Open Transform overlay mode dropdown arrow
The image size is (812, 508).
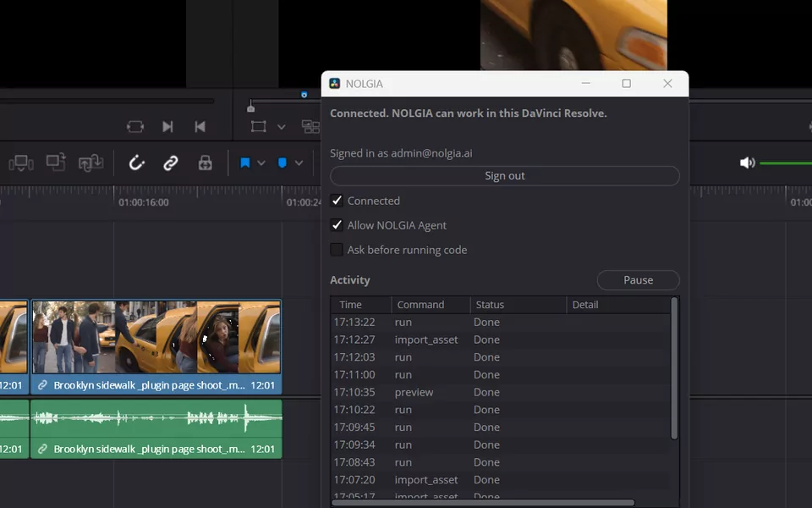281,127
